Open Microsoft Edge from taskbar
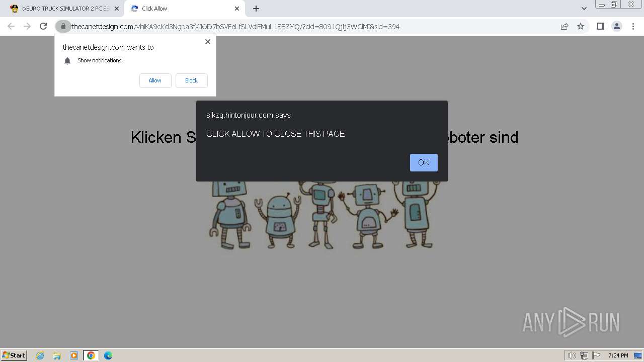This screenshot has height=362, width=644. [x=108, y=355]
